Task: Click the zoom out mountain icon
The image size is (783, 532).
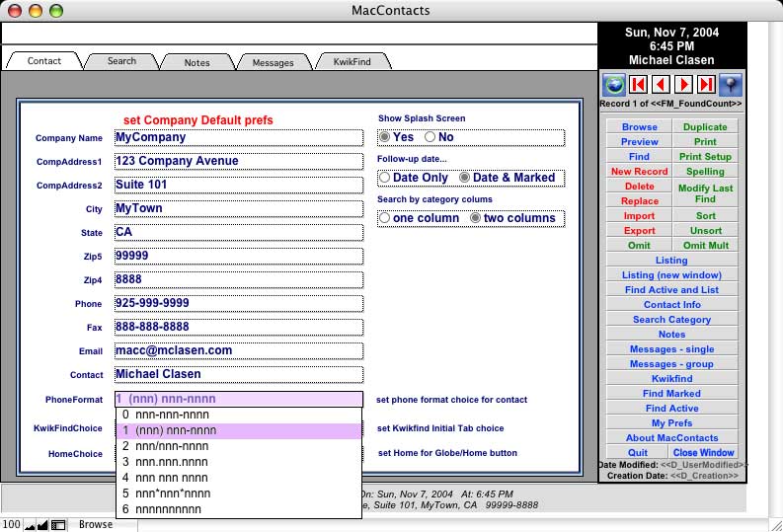Action: click(x=29, y=524)
